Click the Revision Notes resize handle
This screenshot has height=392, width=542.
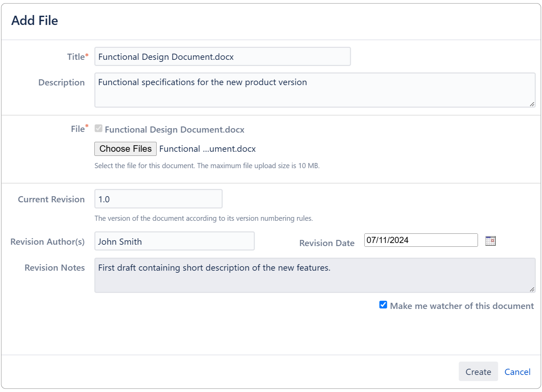click(x=532, y=289)
